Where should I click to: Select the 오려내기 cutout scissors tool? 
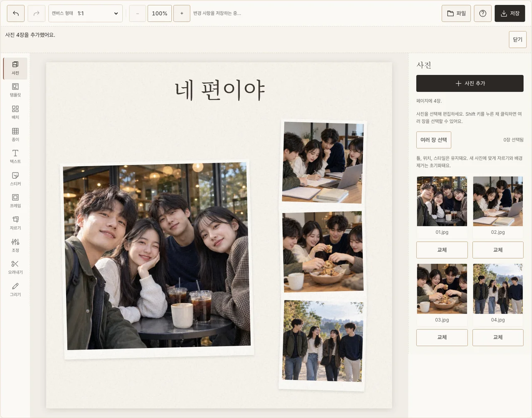coord(15,267)
